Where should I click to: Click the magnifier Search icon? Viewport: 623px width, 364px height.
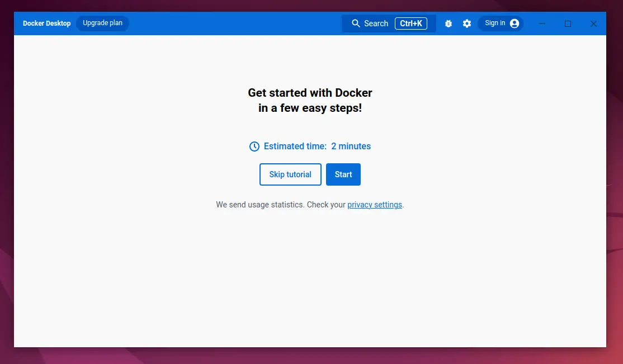(356, 23)
